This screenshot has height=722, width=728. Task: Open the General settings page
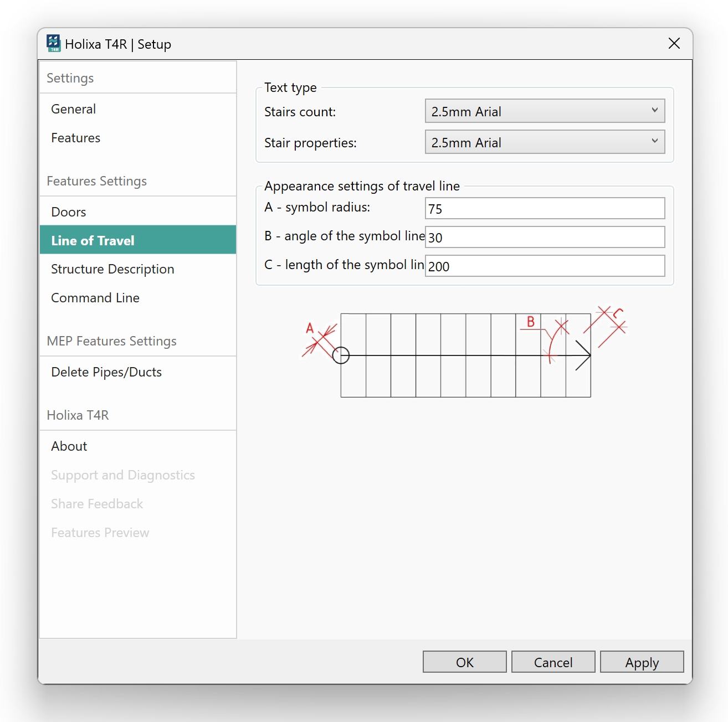(74, 109)
